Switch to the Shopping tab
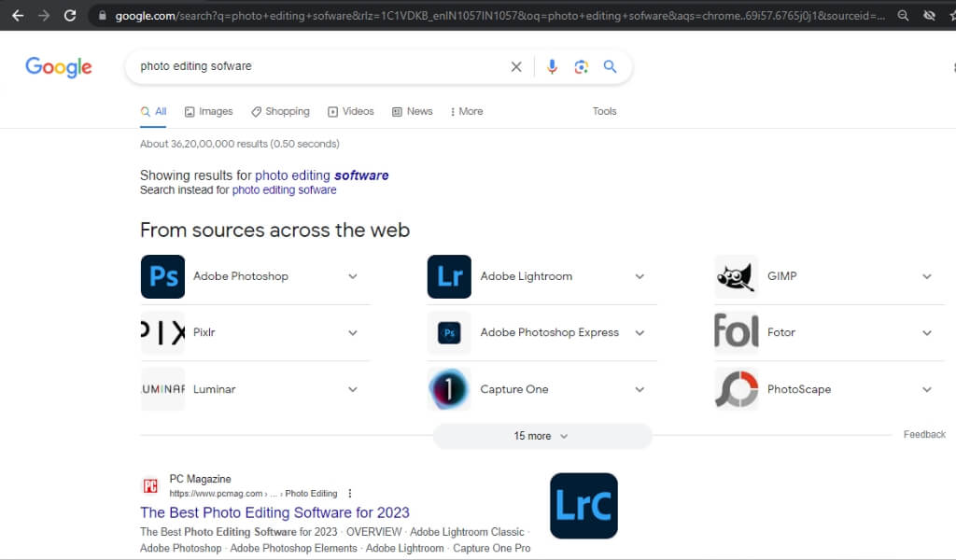 280,111
